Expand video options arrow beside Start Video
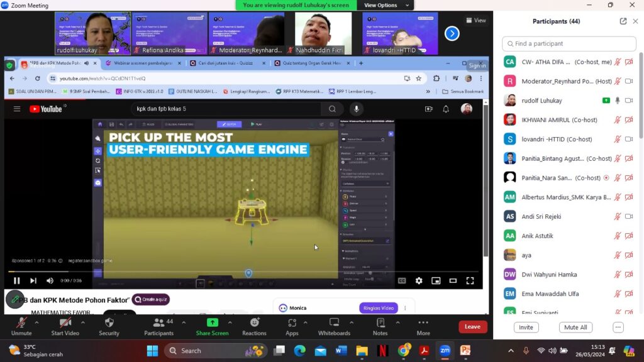The image size is (644, 362). point(83,322)
